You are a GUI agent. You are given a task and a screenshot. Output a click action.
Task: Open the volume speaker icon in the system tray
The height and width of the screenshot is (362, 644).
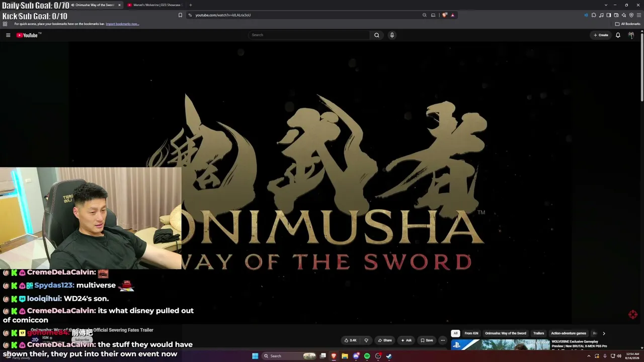tap(619, 356)
